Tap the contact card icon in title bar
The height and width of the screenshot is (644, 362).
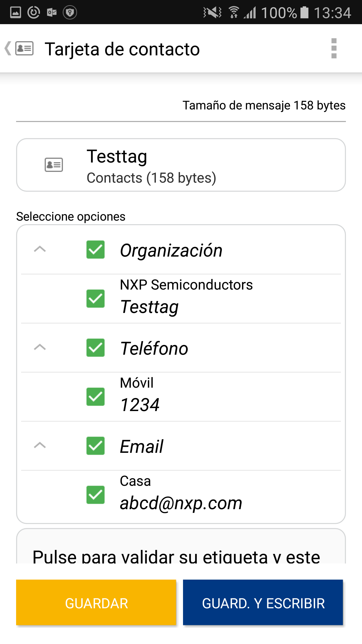pos(24,48)
